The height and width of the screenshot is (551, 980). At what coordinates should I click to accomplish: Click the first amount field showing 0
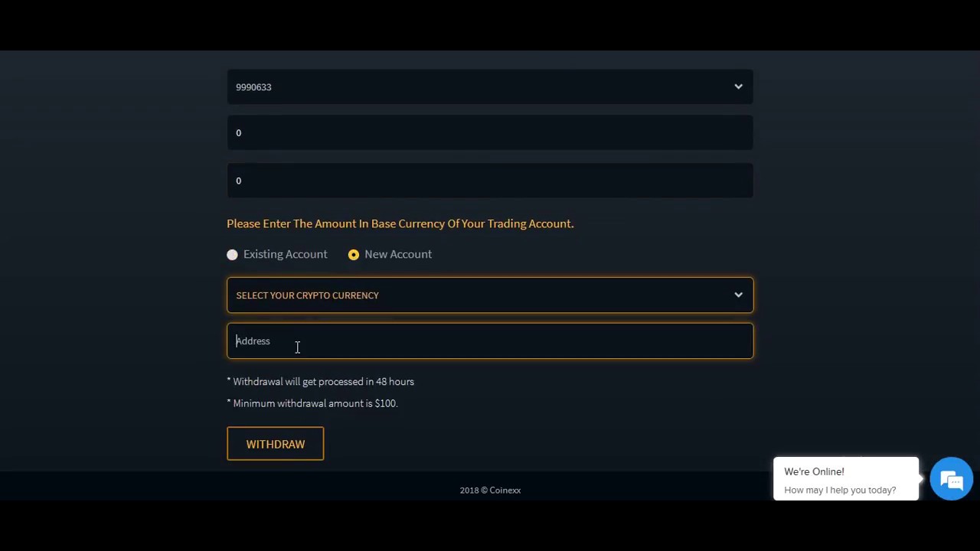click(490, 133)
